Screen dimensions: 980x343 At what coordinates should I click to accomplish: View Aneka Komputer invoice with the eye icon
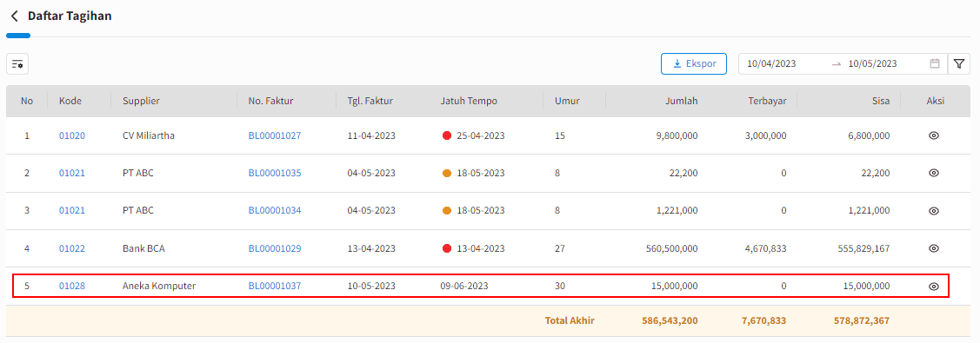point(934,287)
